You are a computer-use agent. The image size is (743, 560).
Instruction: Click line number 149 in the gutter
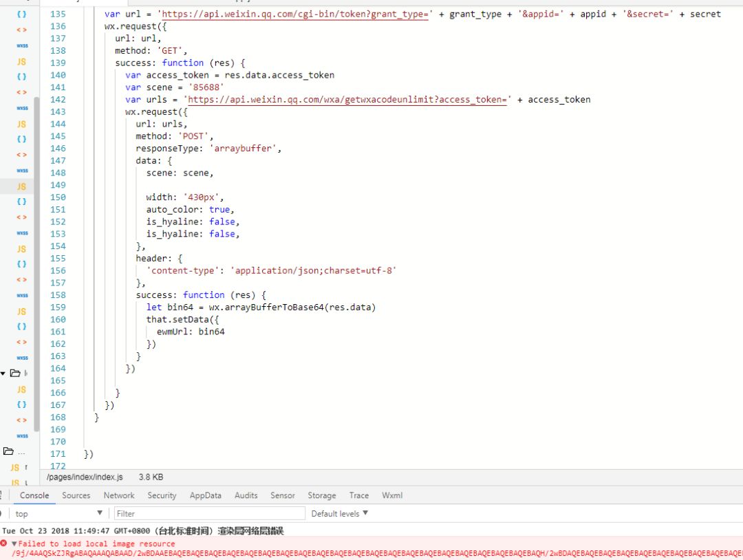(58, 185)
